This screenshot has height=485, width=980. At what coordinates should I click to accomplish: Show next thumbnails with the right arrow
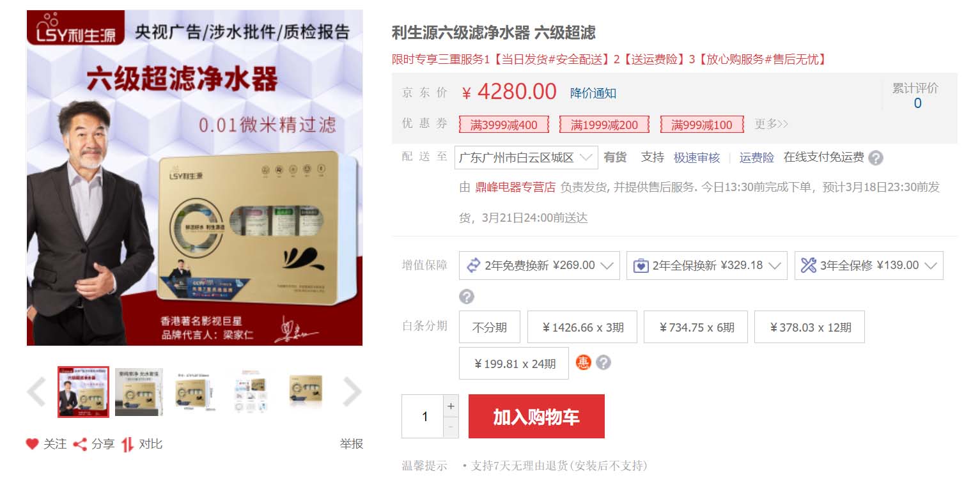coord(352,392)
